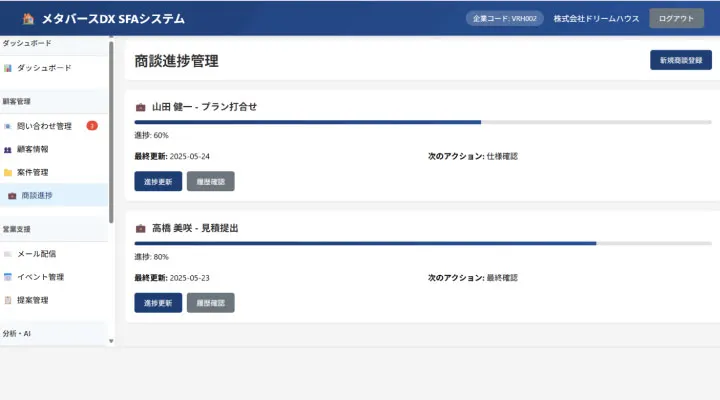Click the 企業コード: VRH002 badge

505,18
